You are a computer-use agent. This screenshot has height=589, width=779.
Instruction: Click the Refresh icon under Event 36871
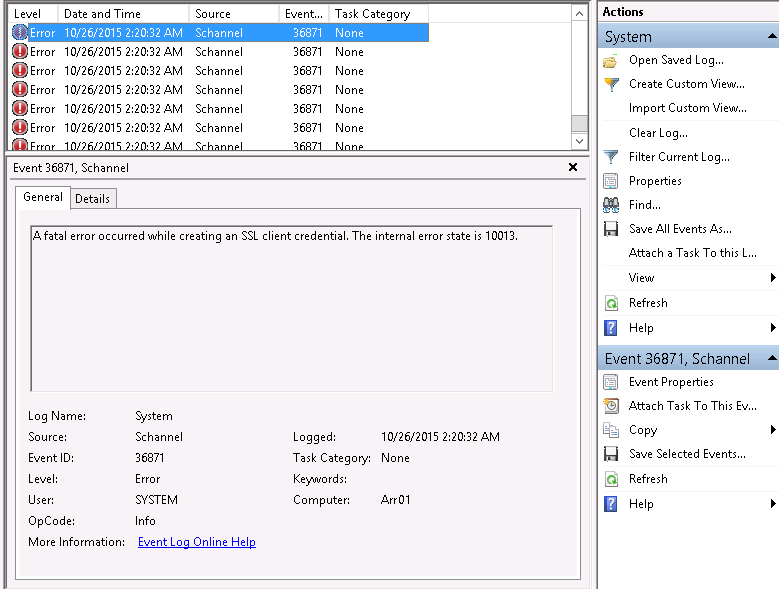tap(611, 479)
